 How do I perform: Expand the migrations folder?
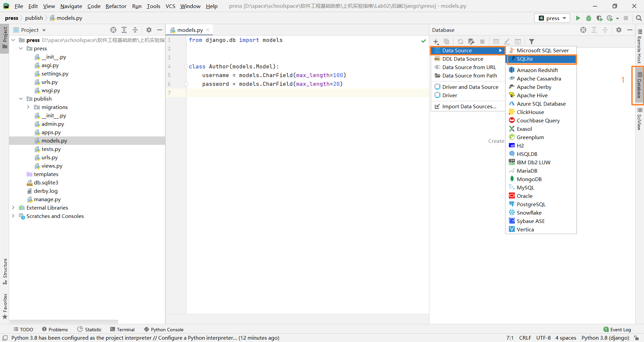(29, 107)
